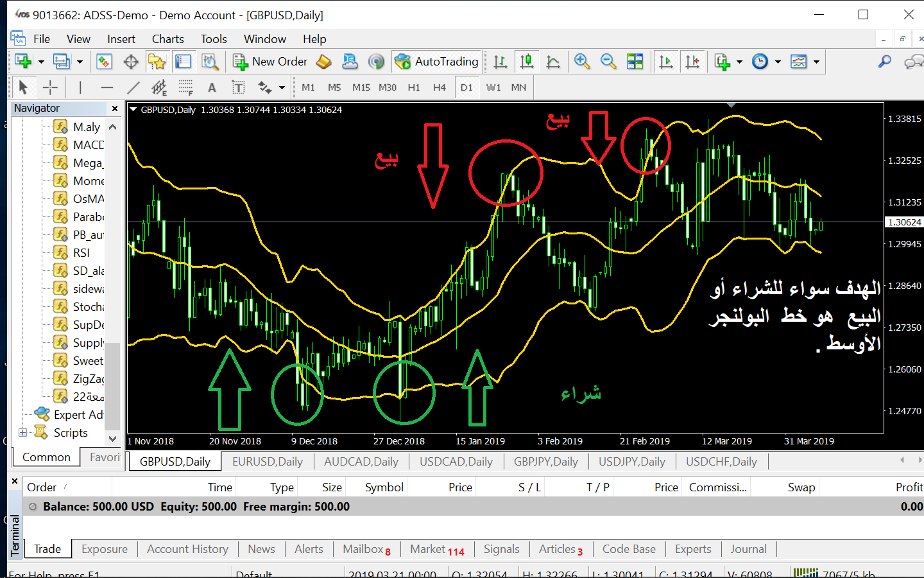Viewport: 924px width, 578px height.
Task: Switch to M5 timeframe
Action: (334, 87)
